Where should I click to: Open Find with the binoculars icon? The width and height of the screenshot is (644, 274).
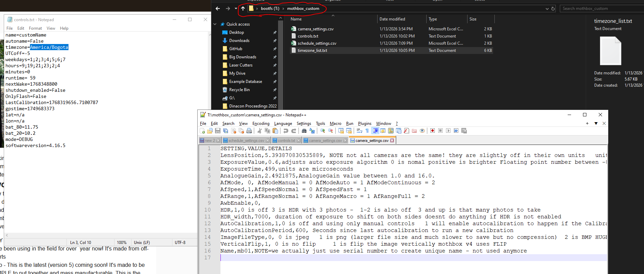click(304, 131)
